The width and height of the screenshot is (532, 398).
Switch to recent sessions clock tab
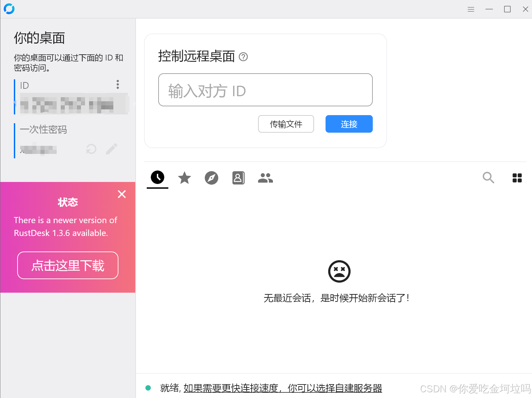click(x=158, y=177)
